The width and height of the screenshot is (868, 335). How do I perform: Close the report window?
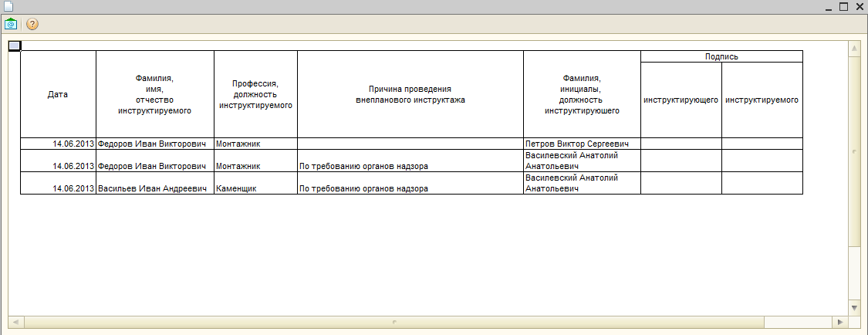858,7
